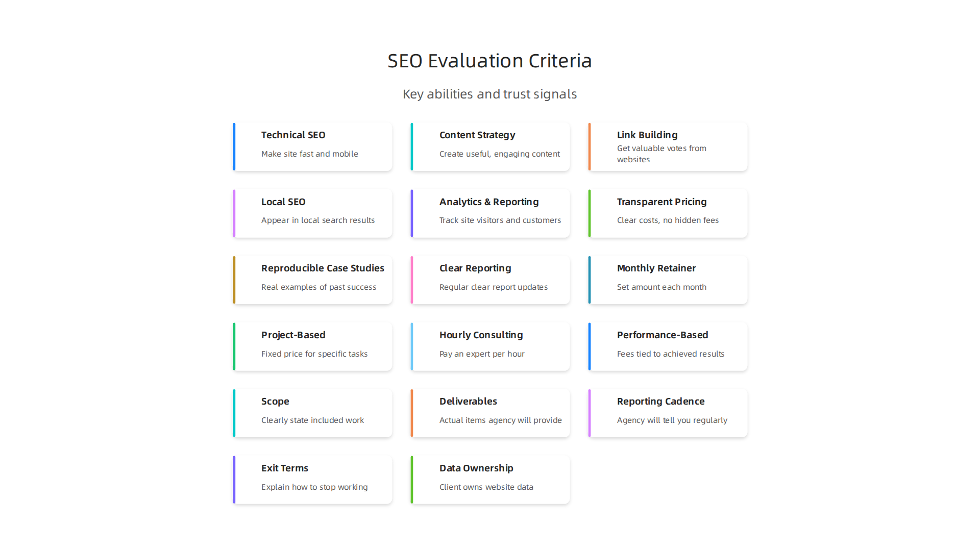Image resolution: width=980 pixels, height=551 pixels.
Task: Click the SEO Evaluation Criteria heading
Action: tap(489, 61)
